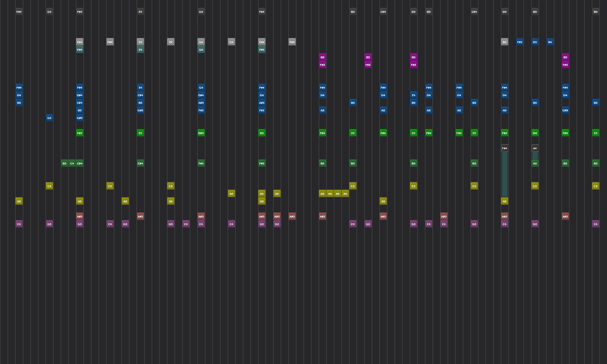Click the teal G4 note block
The width and height of the screenshot is (607, 364).
[x=201, y=49]
